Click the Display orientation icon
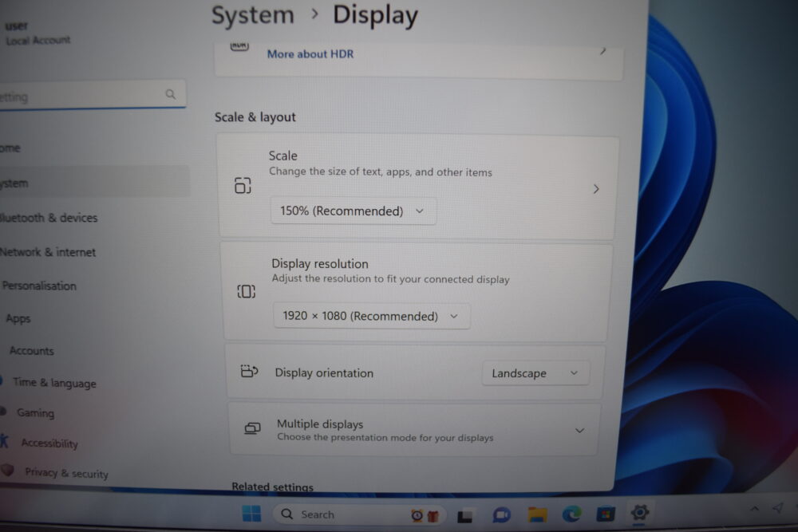 [249, 372]
